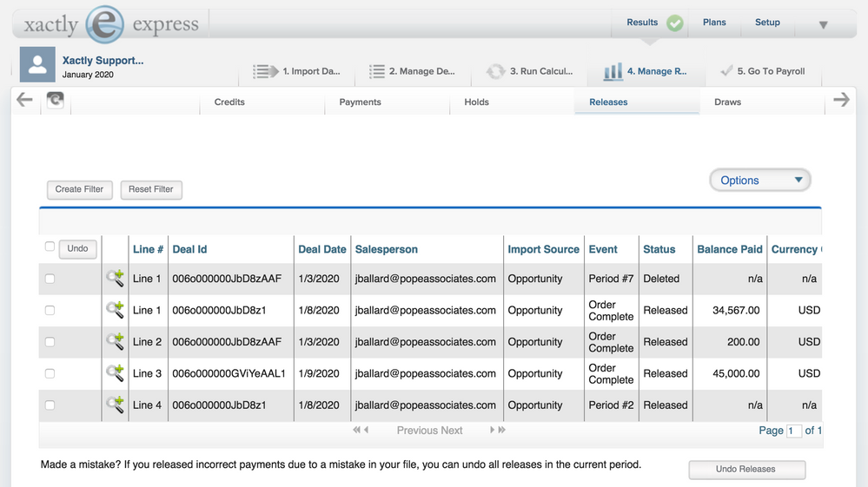Click the xactly express logo icon
Screen dimensions: 868x487
104,24
